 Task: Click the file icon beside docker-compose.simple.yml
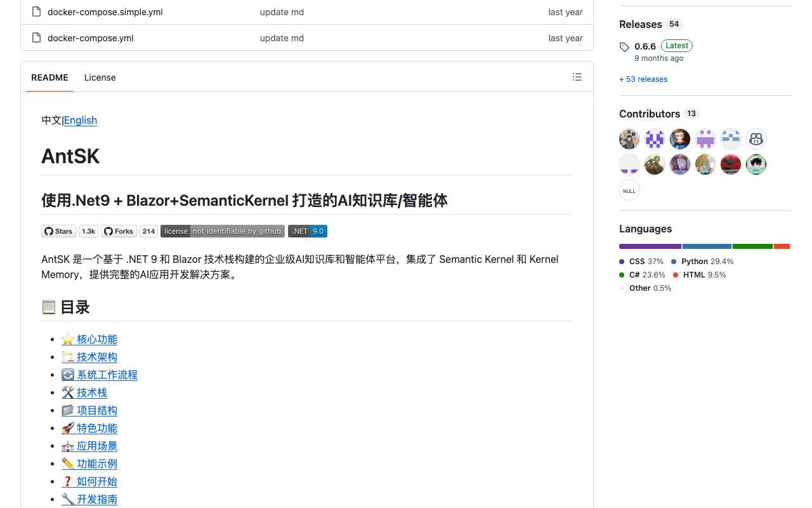click(36, 11)
